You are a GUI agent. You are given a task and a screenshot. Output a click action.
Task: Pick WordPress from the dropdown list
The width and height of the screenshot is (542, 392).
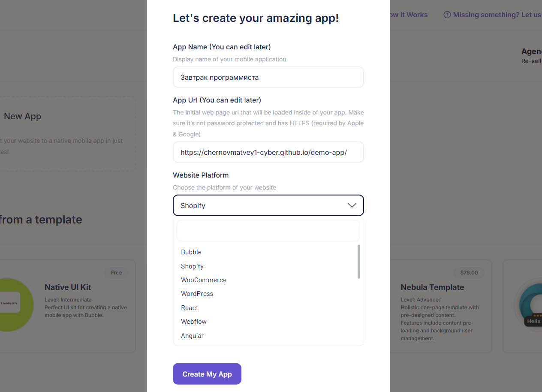[x=197, y=294]
